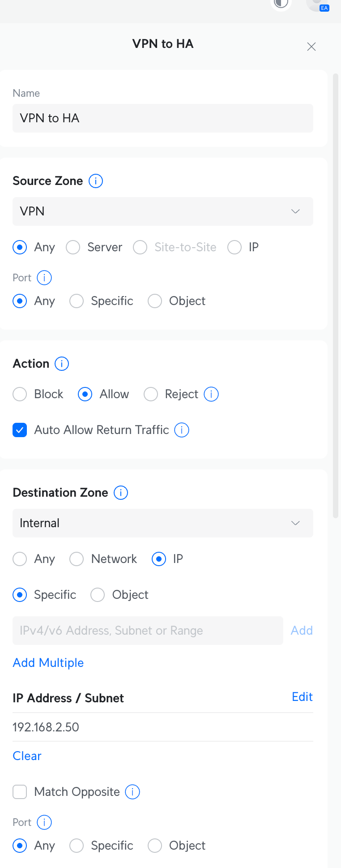Show the Action info tooltip icon
Image resolution: width=341 pixels, height=868 pixels.
click(x=62, y=364)
